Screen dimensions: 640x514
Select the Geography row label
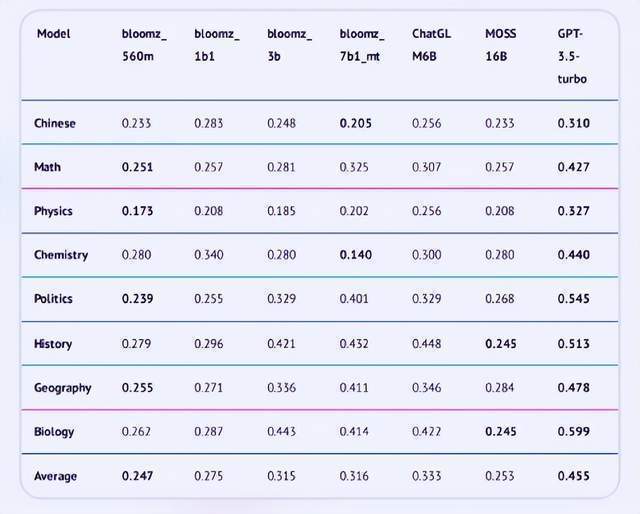pyautogui.click(x=62, y=388)
